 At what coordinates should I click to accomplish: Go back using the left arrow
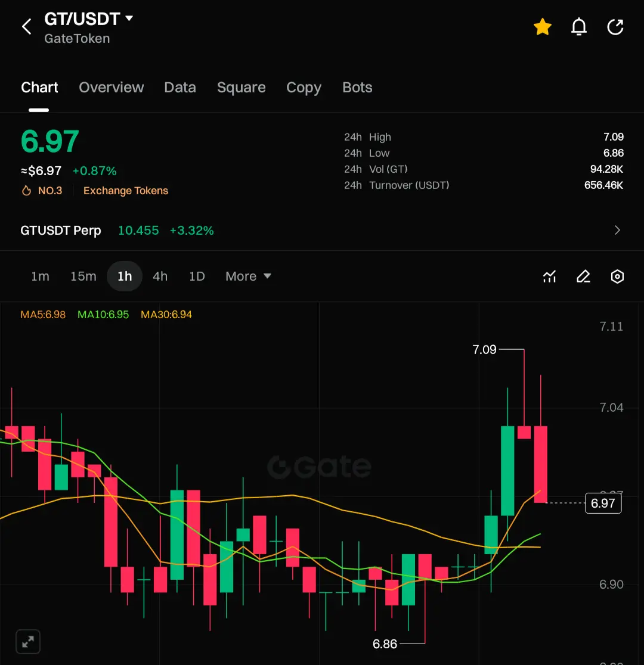[x=27, y=27]
